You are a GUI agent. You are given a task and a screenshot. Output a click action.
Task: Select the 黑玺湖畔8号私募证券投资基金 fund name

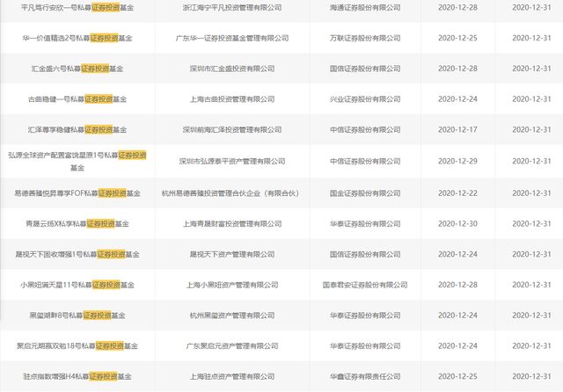coord(77,316)
